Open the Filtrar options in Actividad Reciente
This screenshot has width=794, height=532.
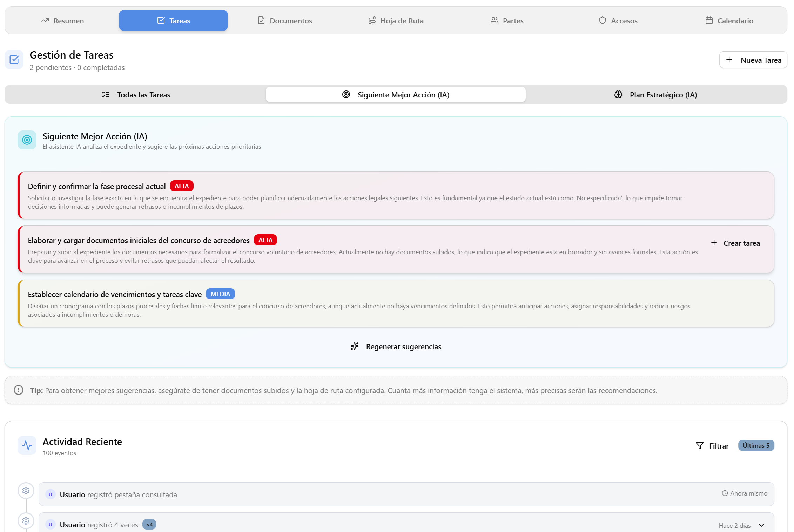tap(712, 445)
